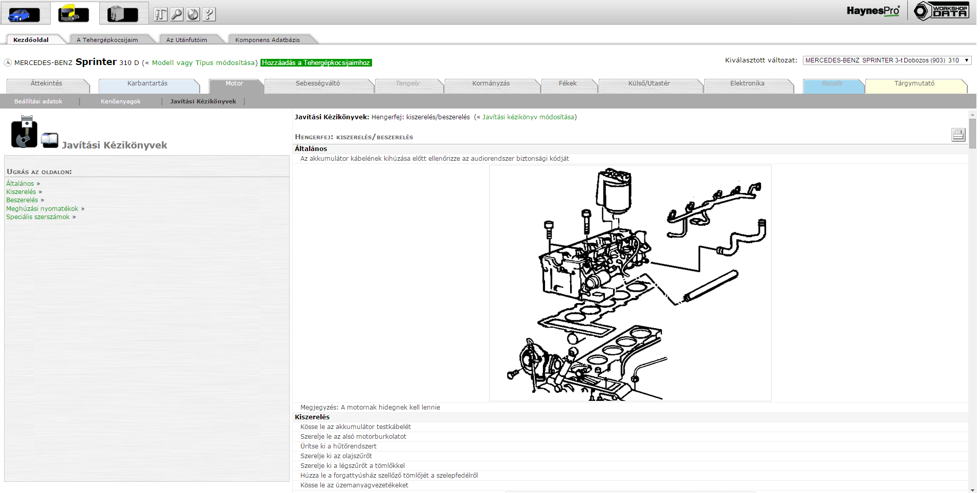Switch to the blue passenger car section
This screenshot has height=493, width=980.
(x=24, y=14)
